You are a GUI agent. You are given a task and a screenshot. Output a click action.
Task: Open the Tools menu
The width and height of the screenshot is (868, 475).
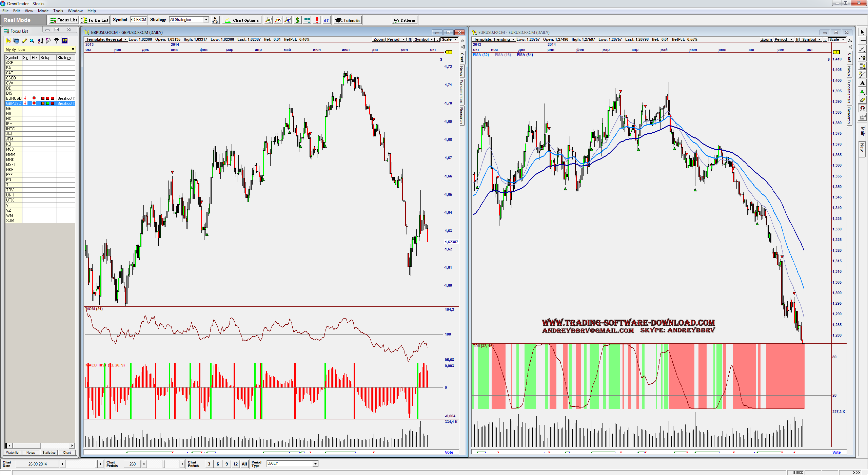58,11
